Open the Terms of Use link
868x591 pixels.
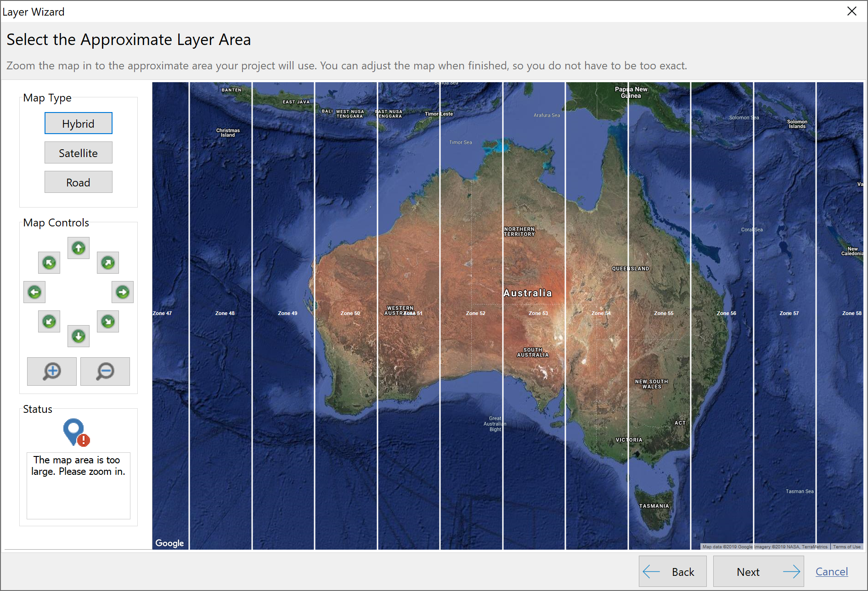847,546
